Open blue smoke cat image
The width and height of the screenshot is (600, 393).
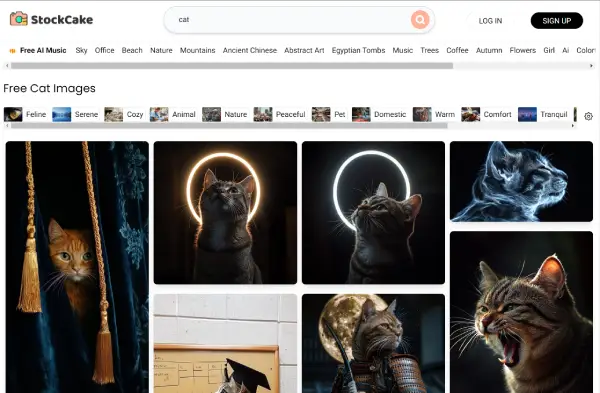(x=521, y=181)
